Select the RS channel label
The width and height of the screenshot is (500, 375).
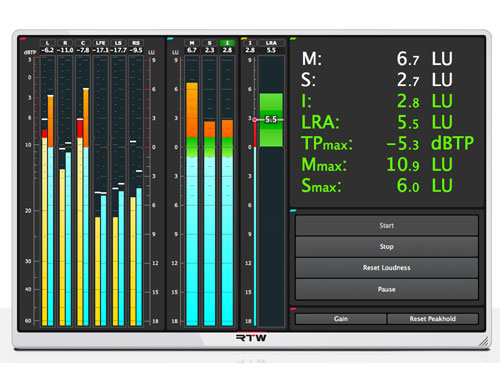(136, 43)
